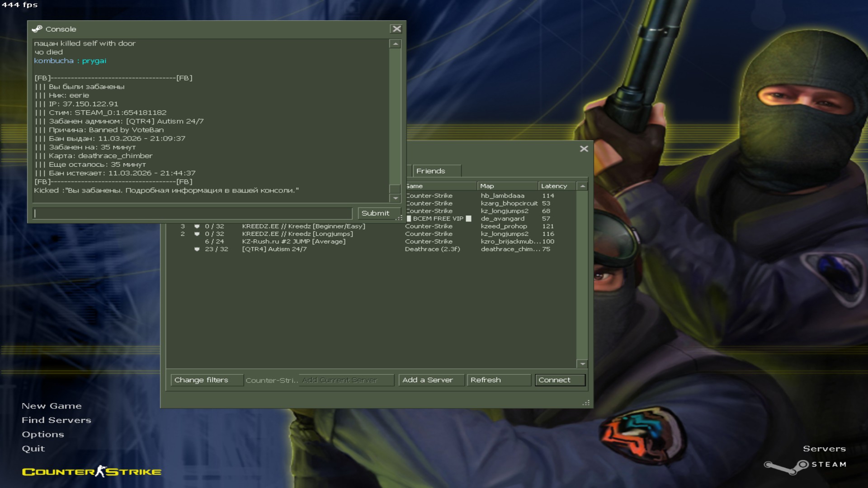Close the Console window
The height and width of the screenshot is (488, 868).
(396, 29)
